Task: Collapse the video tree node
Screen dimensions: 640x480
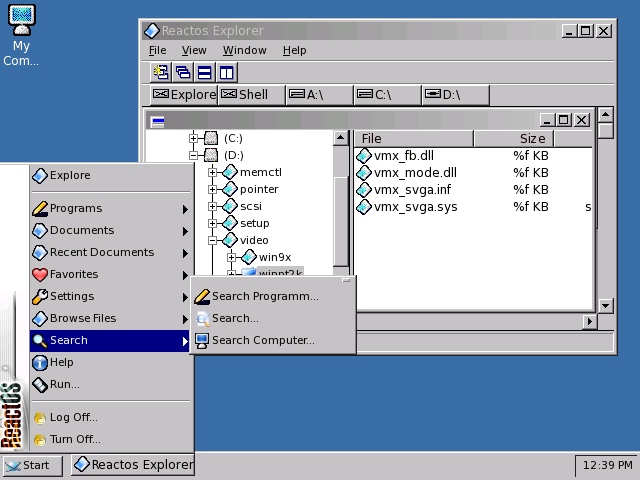Action: (x=212, y=240)
